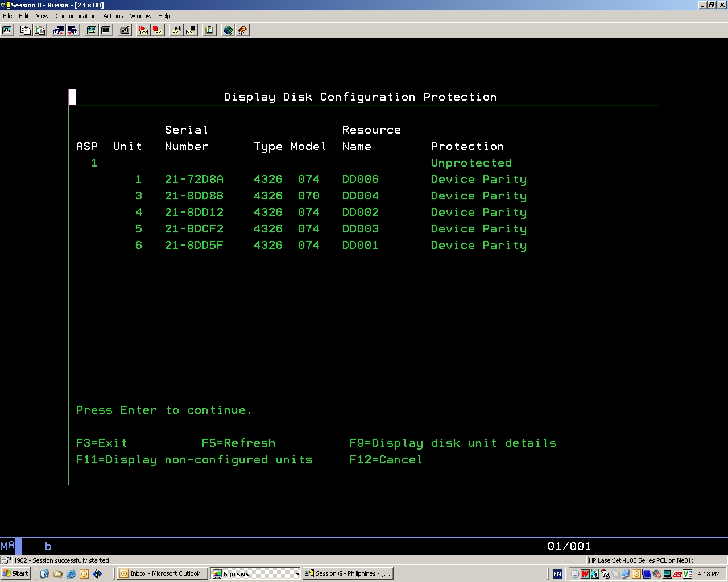Switch to Inbox - Microsoft Outlook taskbar button
728x582 pixels.
tap(162, 573)
